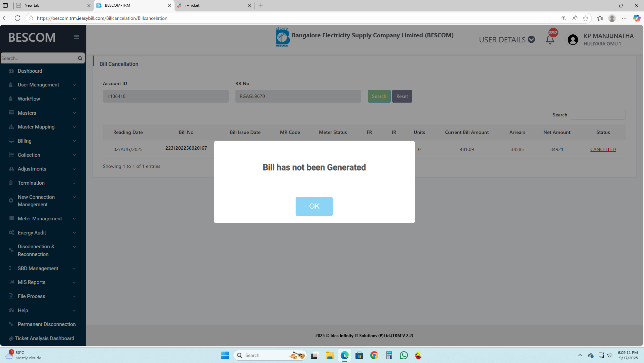The image size is (644, 363).
Task: Expand the Master Mapping menu
Action: (43, 127)
